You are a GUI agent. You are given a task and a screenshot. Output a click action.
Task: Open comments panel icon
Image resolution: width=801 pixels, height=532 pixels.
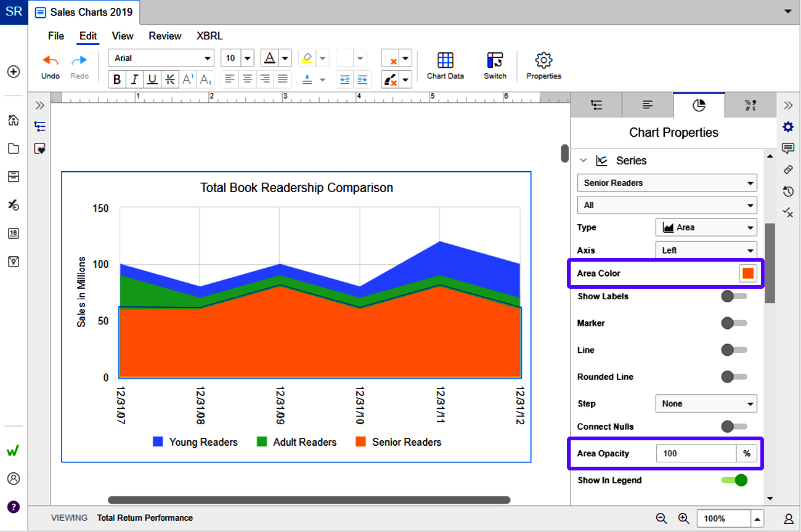tap(787, 148)
